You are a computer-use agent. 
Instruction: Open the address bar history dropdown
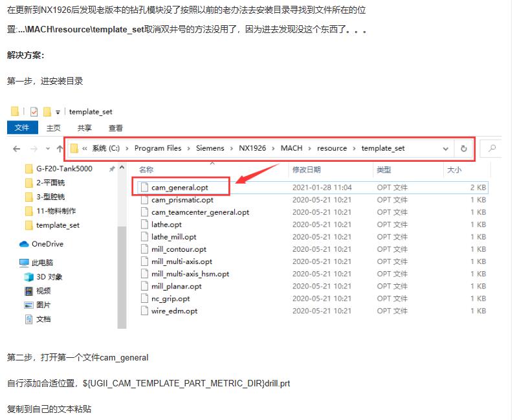(445, 148)
